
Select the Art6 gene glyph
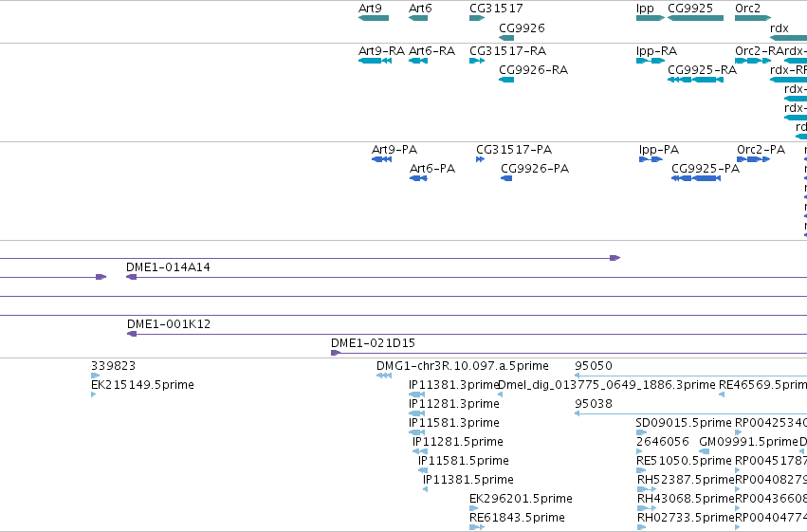[x=418, y=18]
